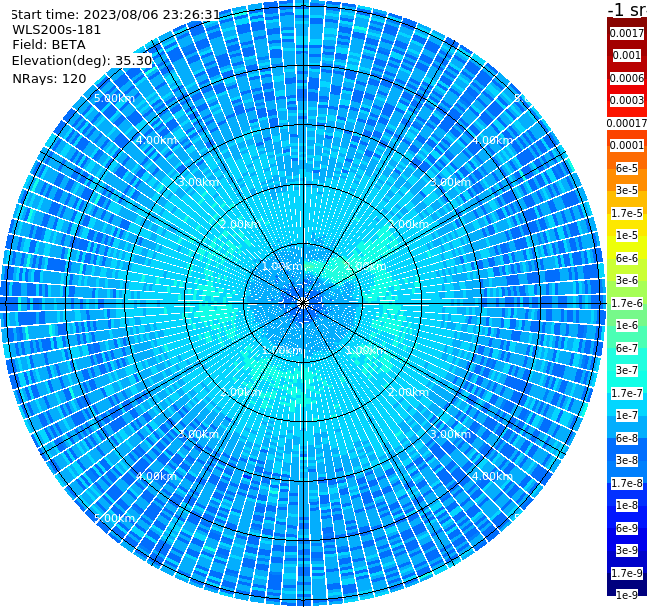
Task: Select the 4.00km range label in upper-left quadrant
Action: [156, 140]
